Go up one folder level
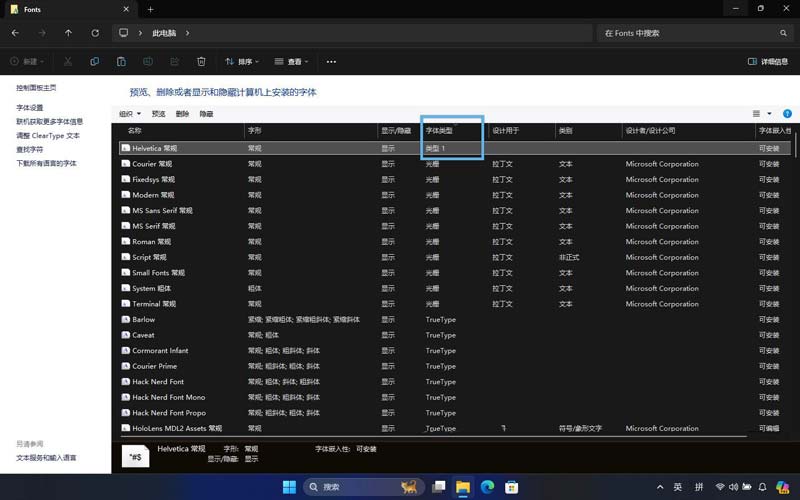 (x=68, y=33)
